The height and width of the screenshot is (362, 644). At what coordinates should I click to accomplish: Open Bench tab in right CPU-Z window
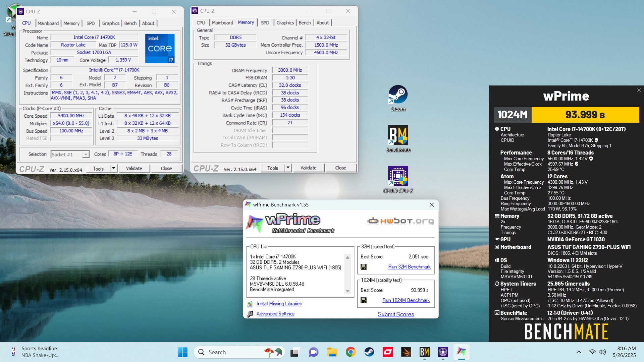[x=305, y=22]
